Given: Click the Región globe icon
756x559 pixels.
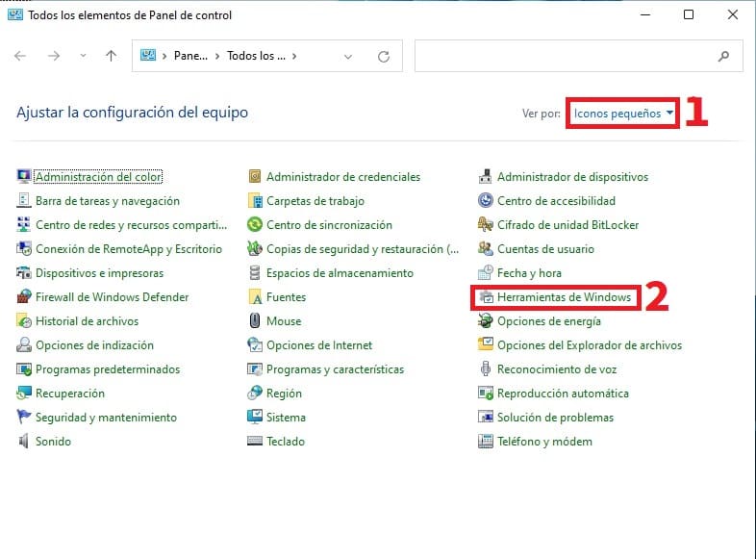Looking at the screenshot, I should point(255,394).
